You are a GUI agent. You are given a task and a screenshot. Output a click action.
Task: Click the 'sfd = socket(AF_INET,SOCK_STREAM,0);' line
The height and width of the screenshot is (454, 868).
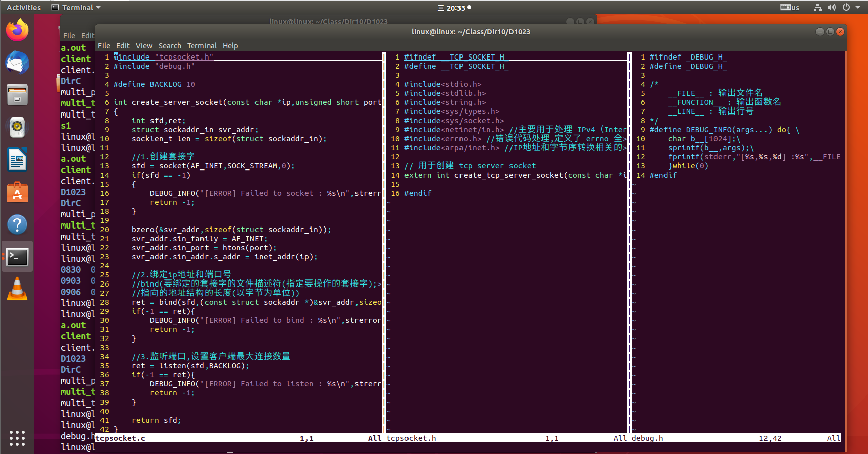coord(213,166)
